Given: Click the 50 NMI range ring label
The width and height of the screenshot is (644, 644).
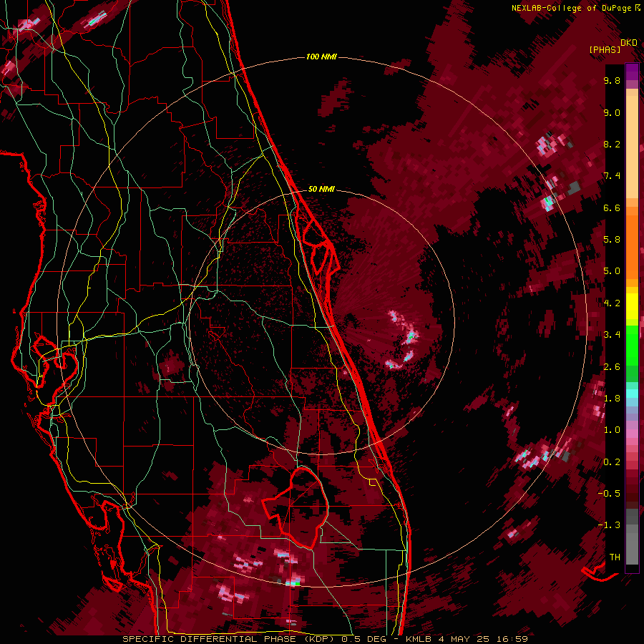Looking at the screenshot, I should [321, 189].
